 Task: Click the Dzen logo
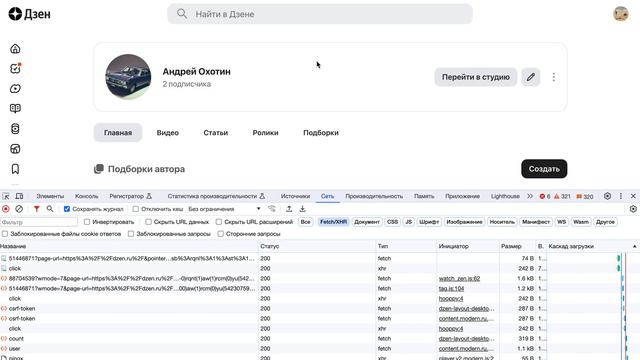coord(29,14)
